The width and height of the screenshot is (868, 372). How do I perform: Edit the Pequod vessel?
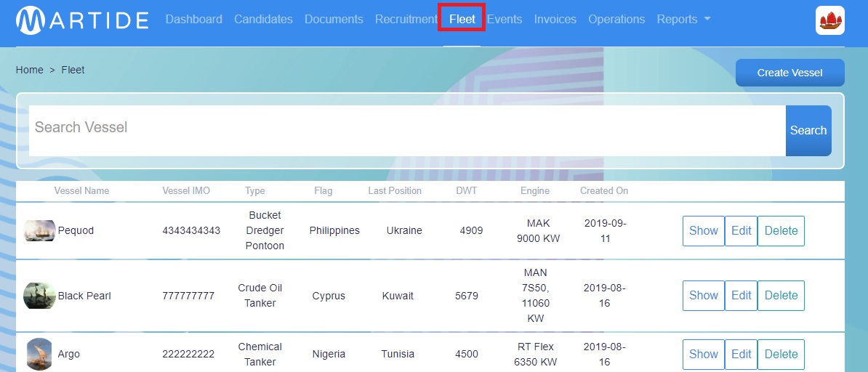tap(742, 231)
